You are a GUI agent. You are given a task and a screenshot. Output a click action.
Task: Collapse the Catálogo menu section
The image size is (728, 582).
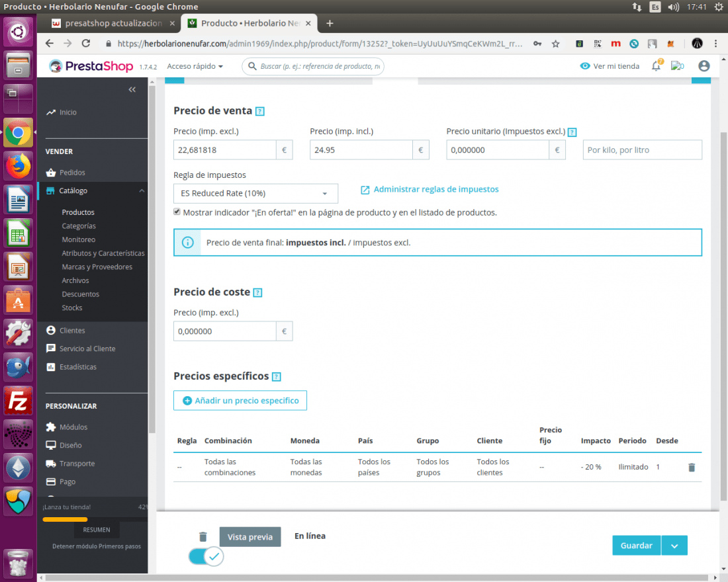[x=142, y=190]
